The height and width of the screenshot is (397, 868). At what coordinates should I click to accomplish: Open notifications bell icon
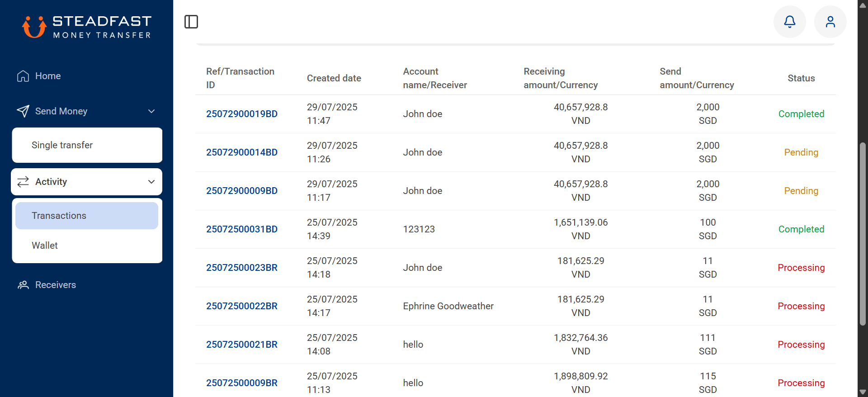tap(789, 22)
